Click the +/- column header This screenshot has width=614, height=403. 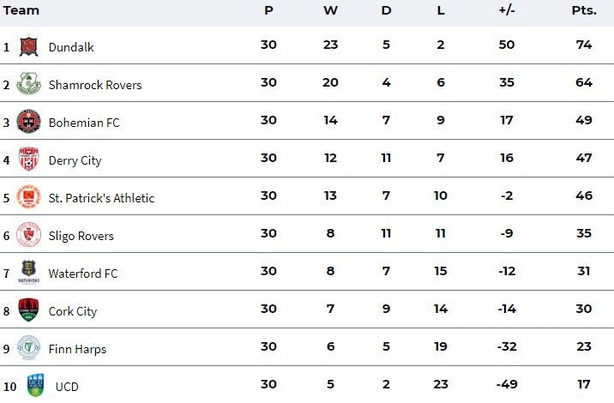[x=507, y=10]
